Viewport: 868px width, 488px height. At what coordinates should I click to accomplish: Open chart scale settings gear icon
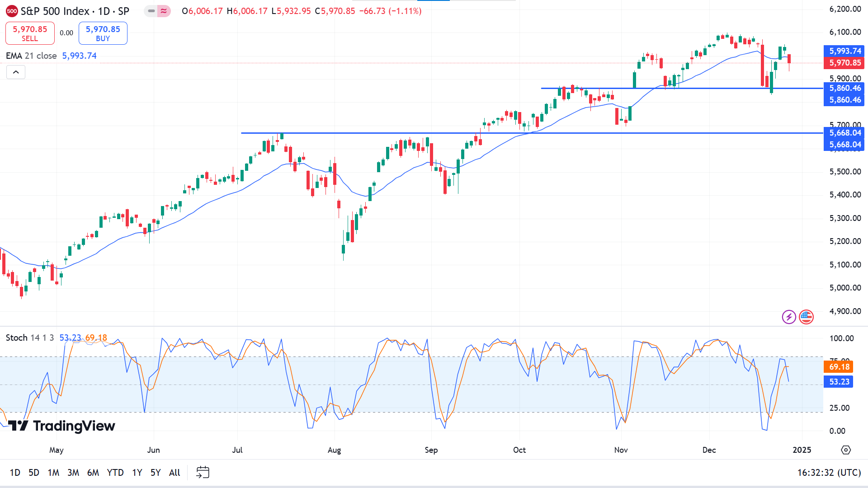coord(845,450)
